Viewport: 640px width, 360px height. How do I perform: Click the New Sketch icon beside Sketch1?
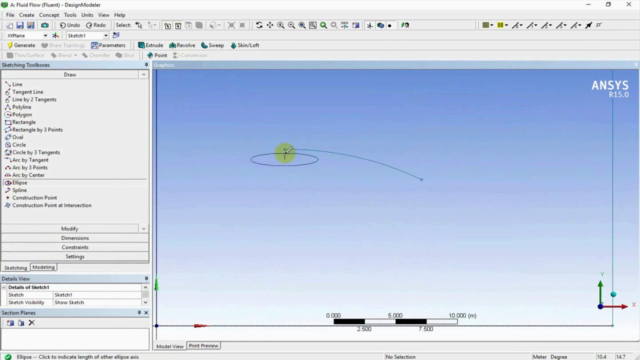tap(116, 36)
